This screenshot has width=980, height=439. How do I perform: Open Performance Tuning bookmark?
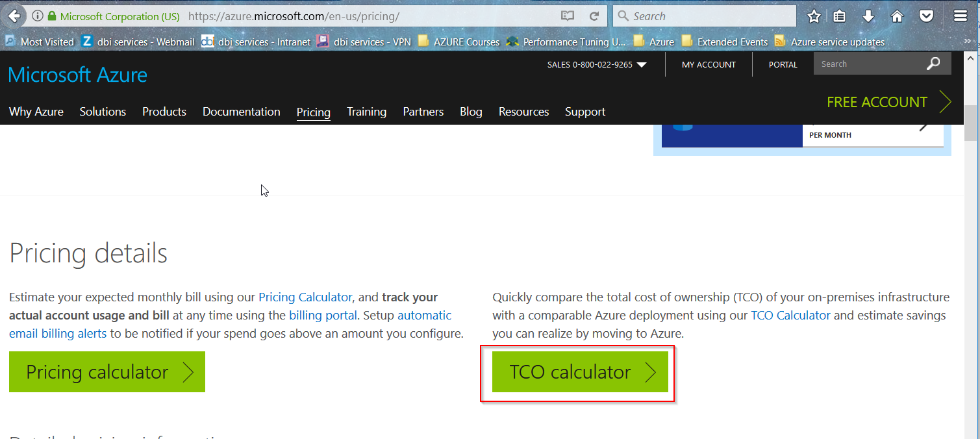point(566,42)
